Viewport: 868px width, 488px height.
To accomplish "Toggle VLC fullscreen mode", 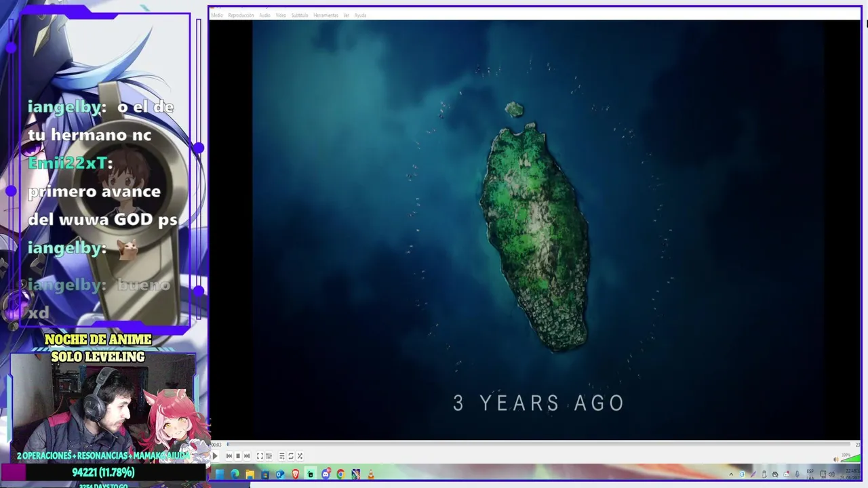I will pos(260,456).
